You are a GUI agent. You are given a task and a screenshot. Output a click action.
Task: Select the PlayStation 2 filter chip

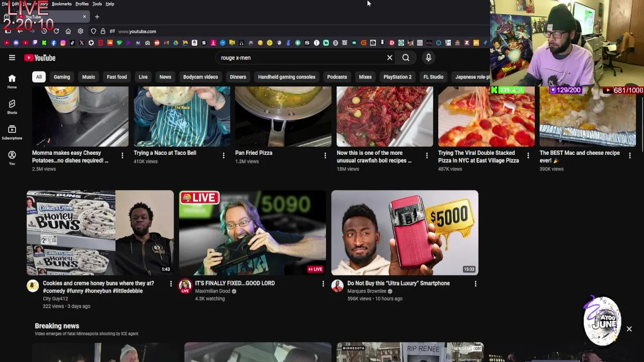point(397,77)
